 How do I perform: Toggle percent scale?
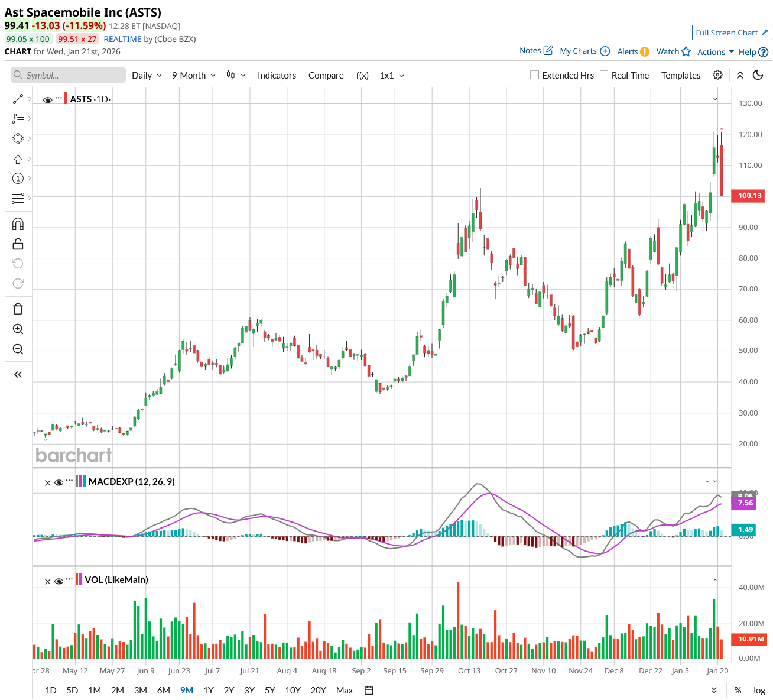[x=738, y=690]
